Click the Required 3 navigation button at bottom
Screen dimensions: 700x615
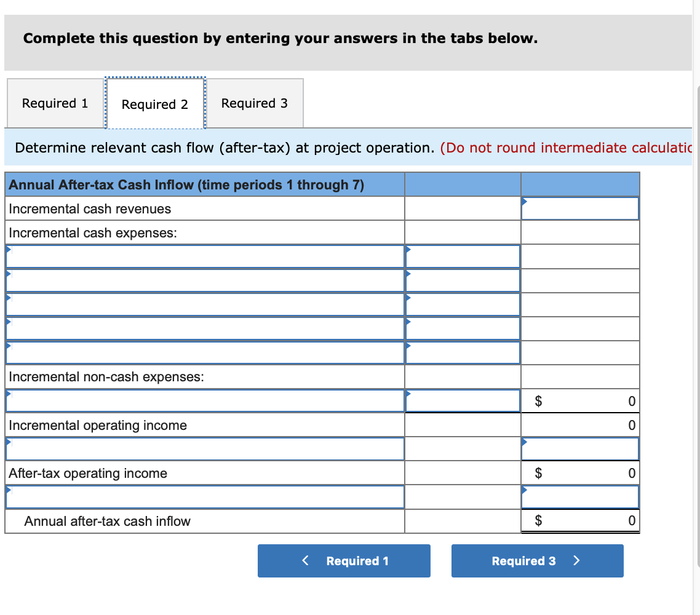pyautogui.click(x=536, y=560)
